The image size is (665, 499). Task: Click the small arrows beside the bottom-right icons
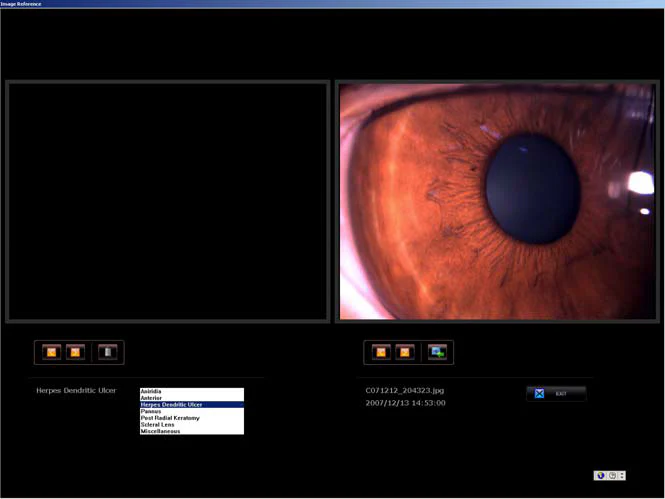(620, 476)
